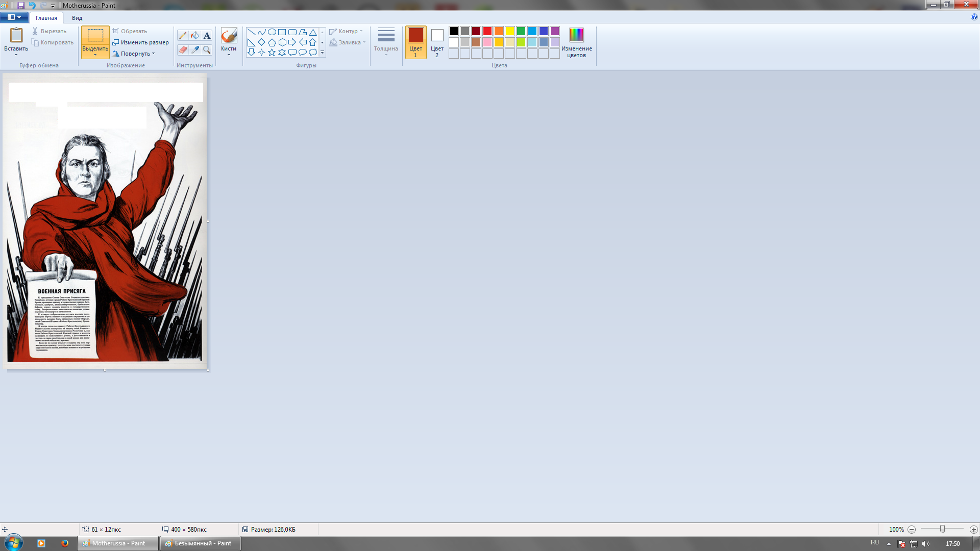The image size is (980, 551).
Task: Open the Customize Quick Access Toolbar dropdown
Action: pos(53,6)
